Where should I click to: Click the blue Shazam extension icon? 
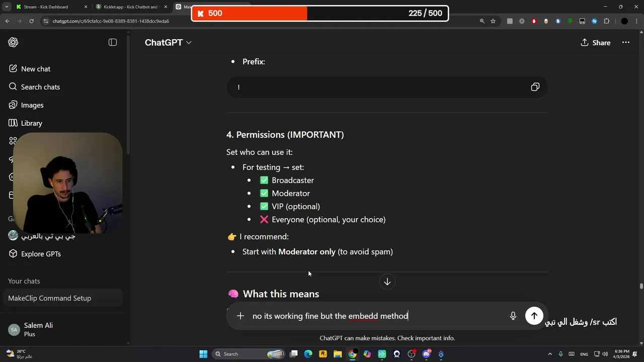click(594, 21)
